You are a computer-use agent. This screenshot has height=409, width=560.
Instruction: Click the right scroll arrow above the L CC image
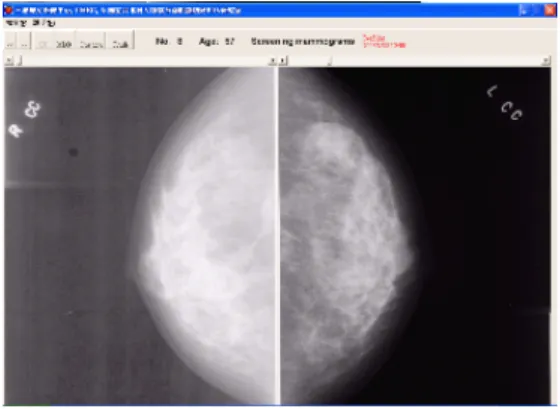coord(546,61)
